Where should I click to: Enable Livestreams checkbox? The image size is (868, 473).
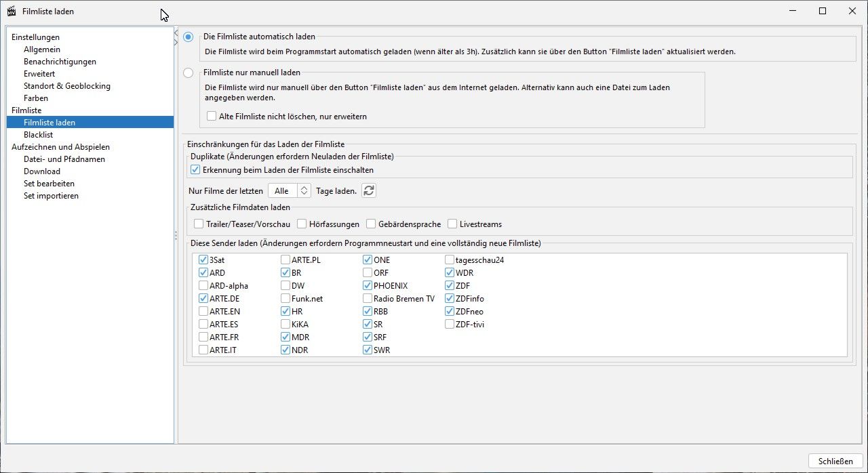(x=452, y=224)
